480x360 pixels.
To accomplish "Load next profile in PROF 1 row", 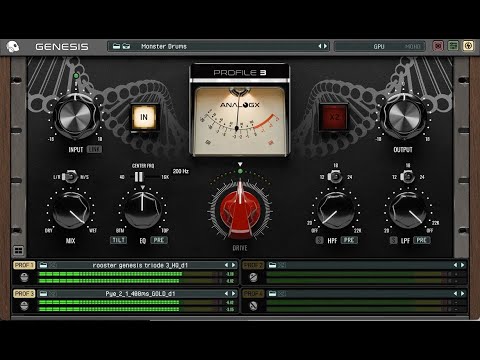I will [233, 265].
